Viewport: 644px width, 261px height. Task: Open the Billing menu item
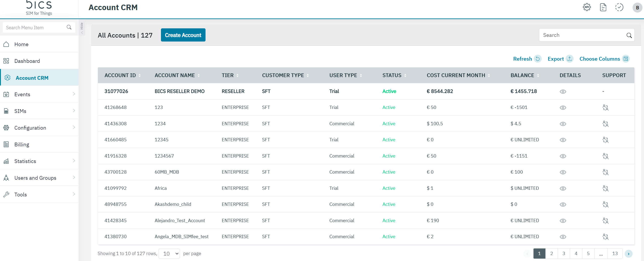click(22, 144)
